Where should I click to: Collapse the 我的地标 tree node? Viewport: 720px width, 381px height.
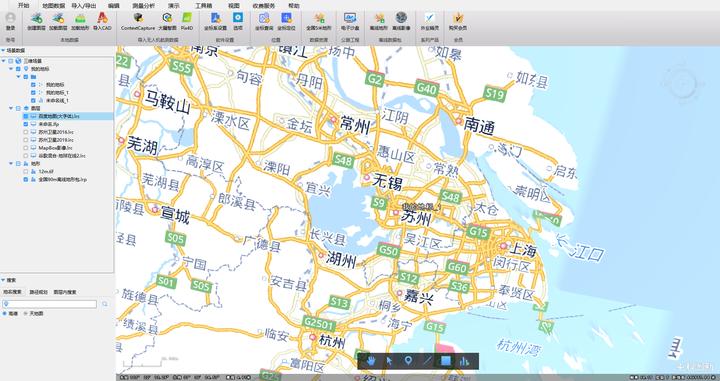click(x=11, y=69)
